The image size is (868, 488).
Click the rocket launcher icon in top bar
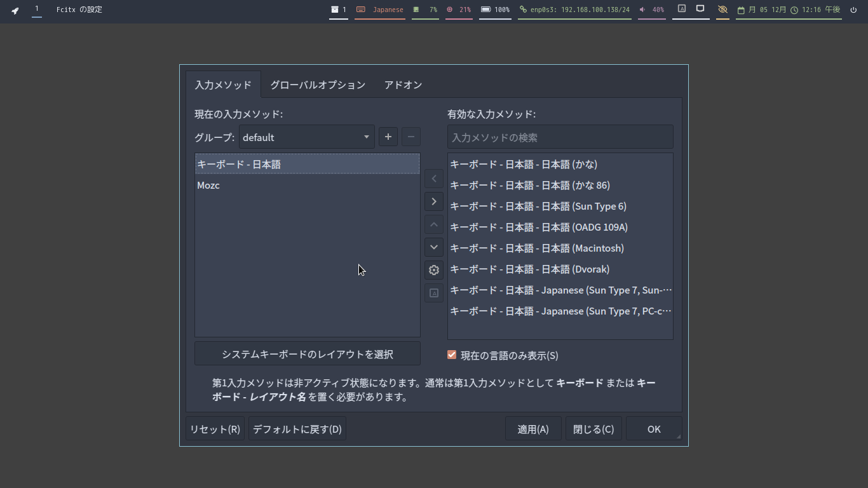(15, 10)
